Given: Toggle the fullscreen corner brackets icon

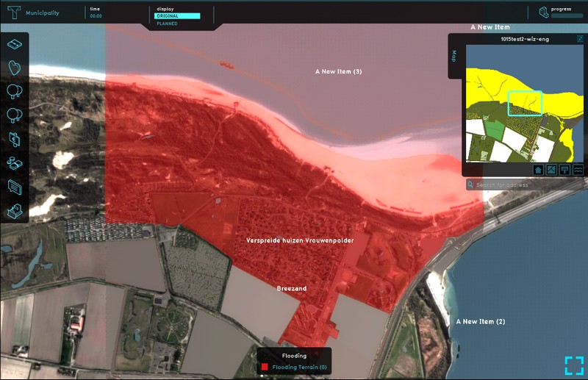Looking at the screenshot, I should click(x=574, y=365).
